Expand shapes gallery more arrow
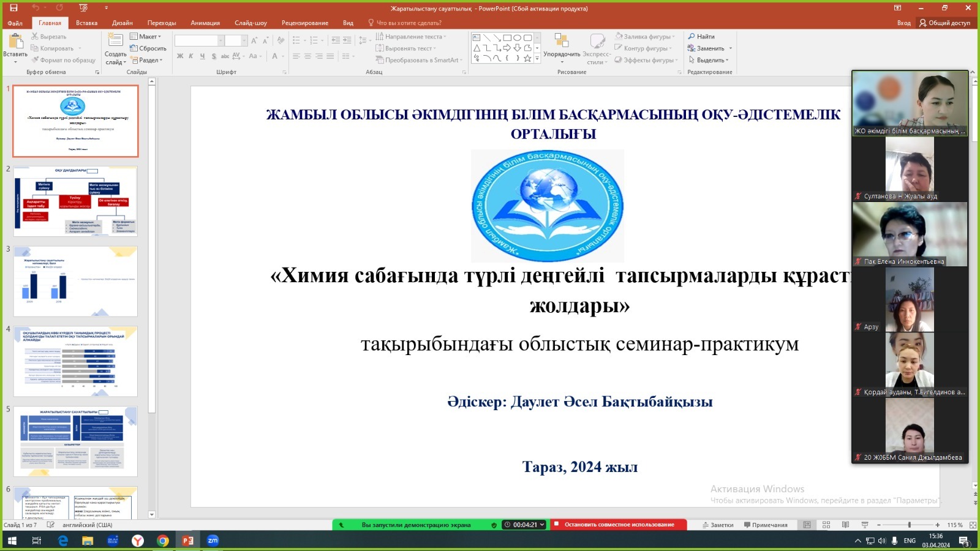The width and height of the screenshot is (980, 551). (537, 58)
